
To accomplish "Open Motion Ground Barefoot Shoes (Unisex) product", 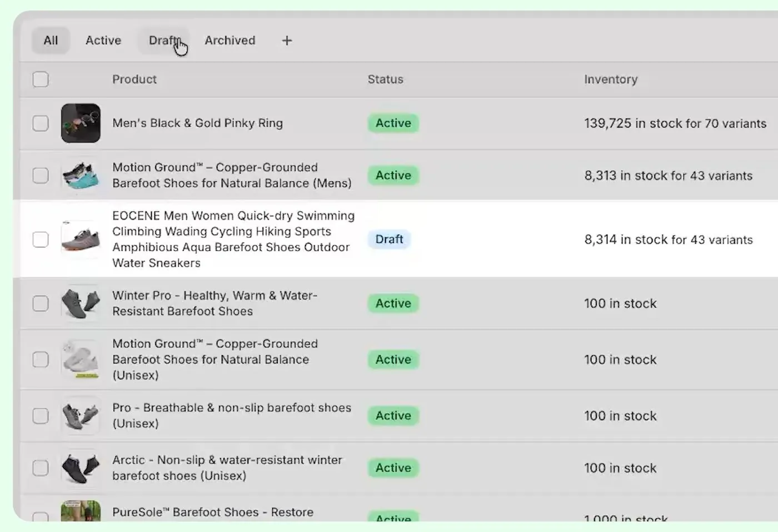I will (x=215, y=360).
